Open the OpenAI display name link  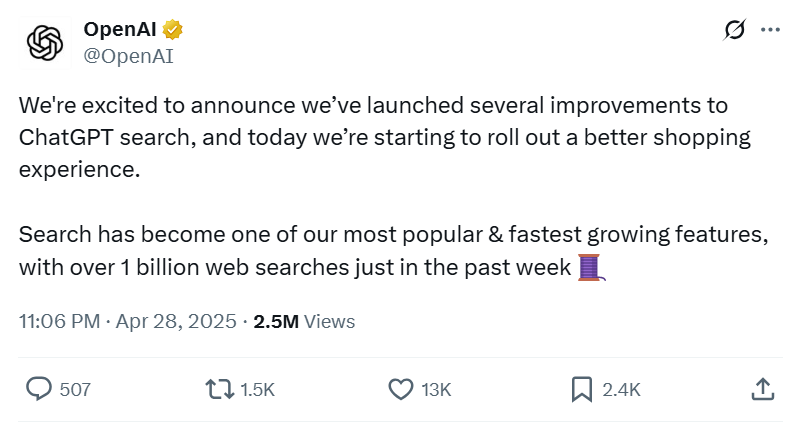coord(121,30)
